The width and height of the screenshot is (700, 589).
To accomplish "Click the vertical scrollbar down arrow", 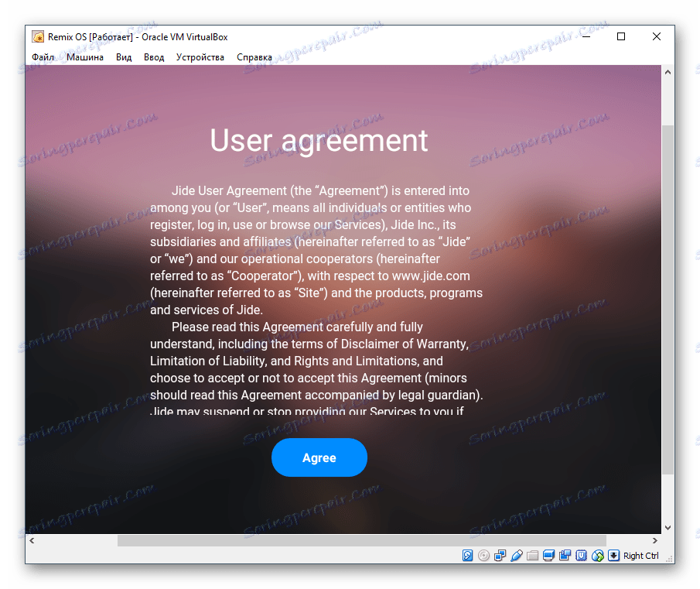I will click(x=668, y=527).
